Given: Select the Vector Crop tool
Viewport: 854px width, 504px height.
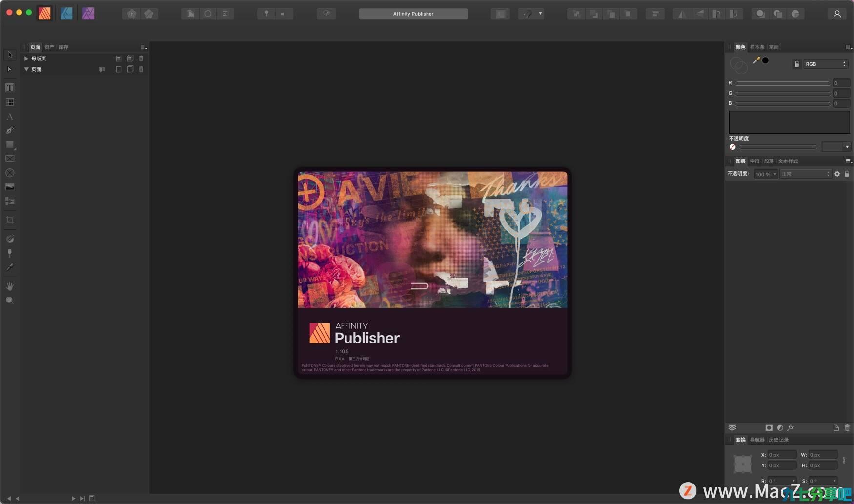Looking at the screenshot, I should pos(10,220).
